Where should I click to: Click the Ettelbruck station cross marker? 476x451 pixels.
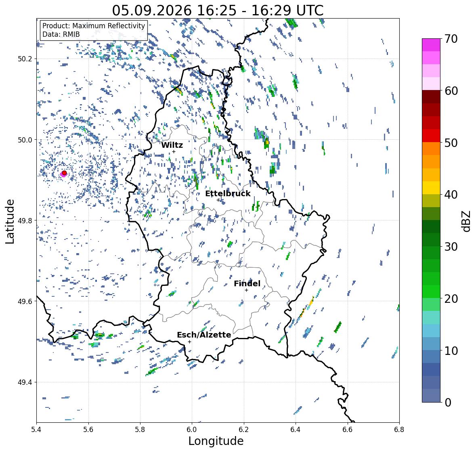click(218, 200)
